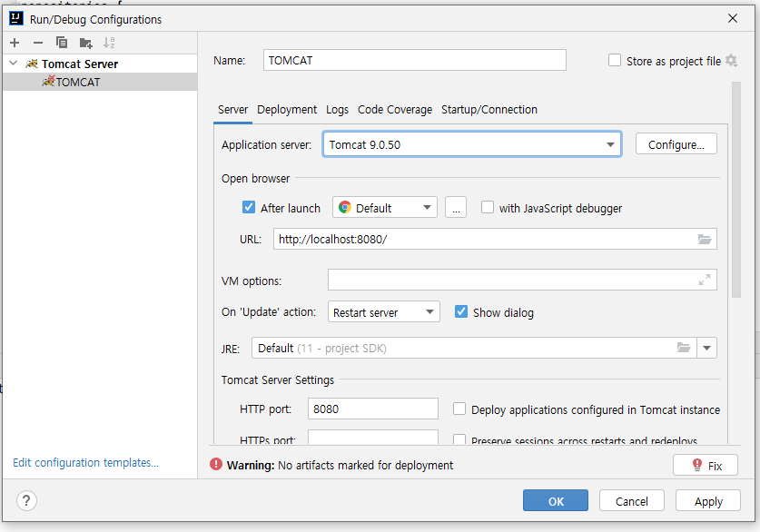This screenshot has width=760, height=532.
Task: Switch to the Logs tab
Action: coord(338,110)
